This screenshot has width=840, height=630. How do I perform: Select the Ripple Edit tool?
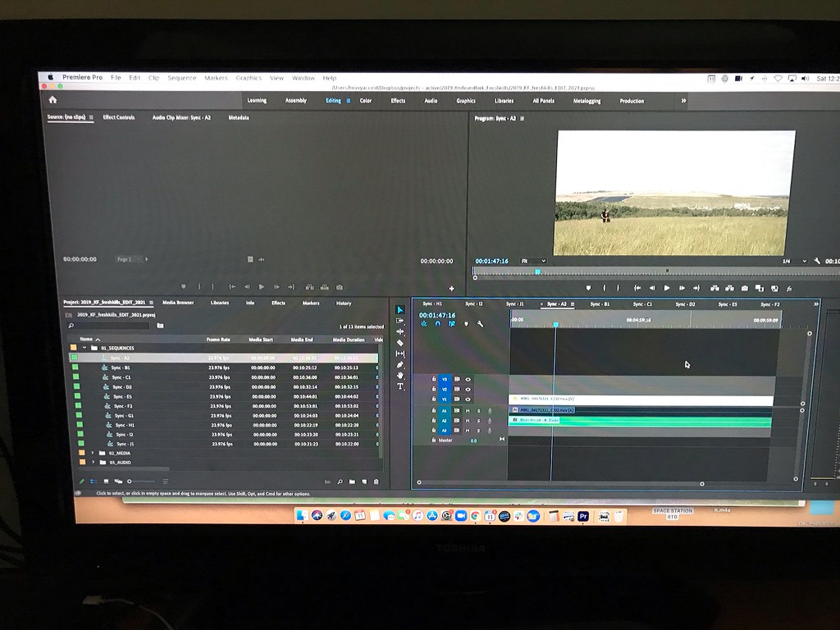click(x=399, y=331)
